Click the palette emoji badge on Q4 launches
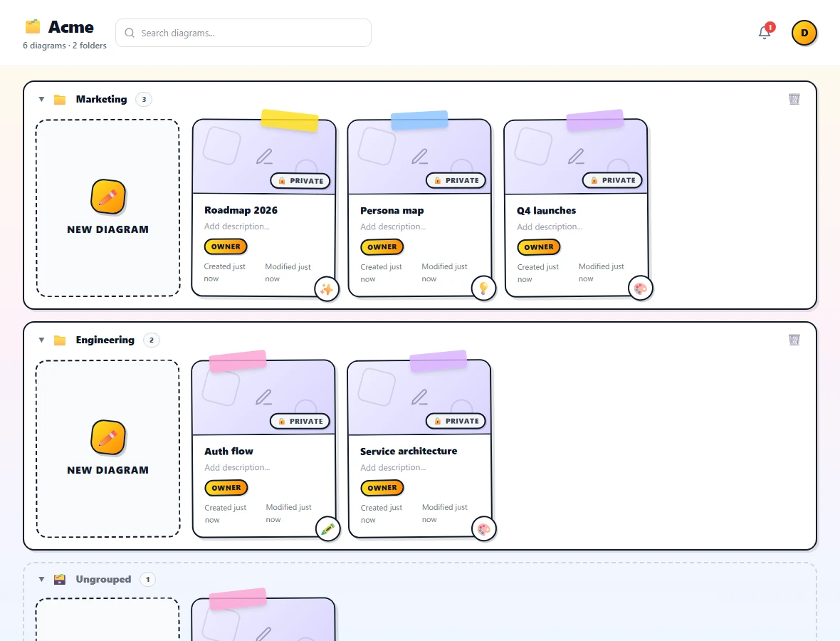Screen dimensions: 840x641 640,288
